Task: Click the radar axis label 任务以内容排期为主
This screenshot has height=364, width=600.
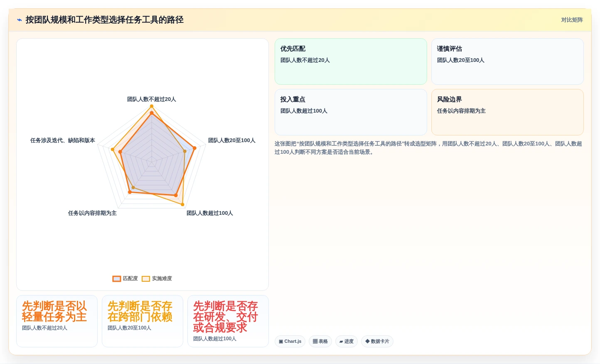Action: (92, 213)
